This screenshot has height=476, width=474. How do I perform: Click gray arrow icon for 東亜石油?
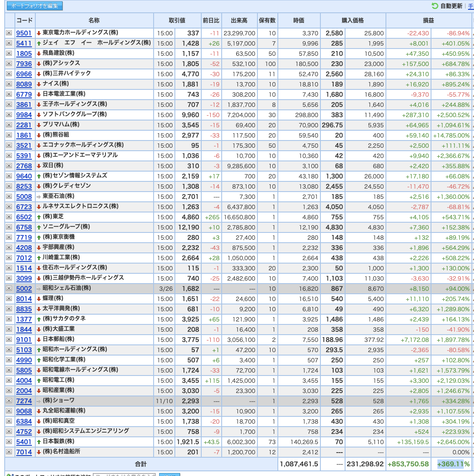coord(39,197)
